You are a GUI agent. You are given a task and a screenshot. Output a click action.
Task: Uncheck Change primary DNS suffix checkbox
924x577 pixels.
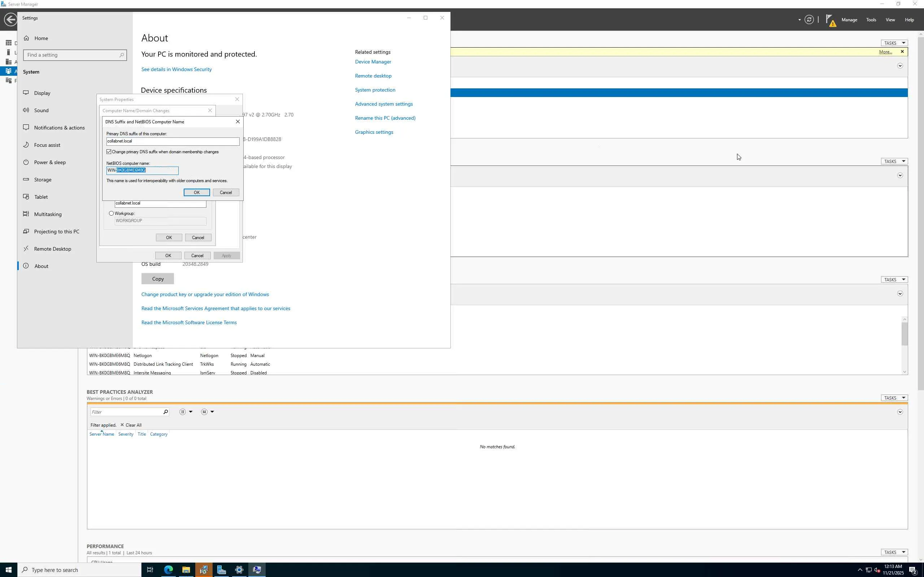(x=109, y=152)
